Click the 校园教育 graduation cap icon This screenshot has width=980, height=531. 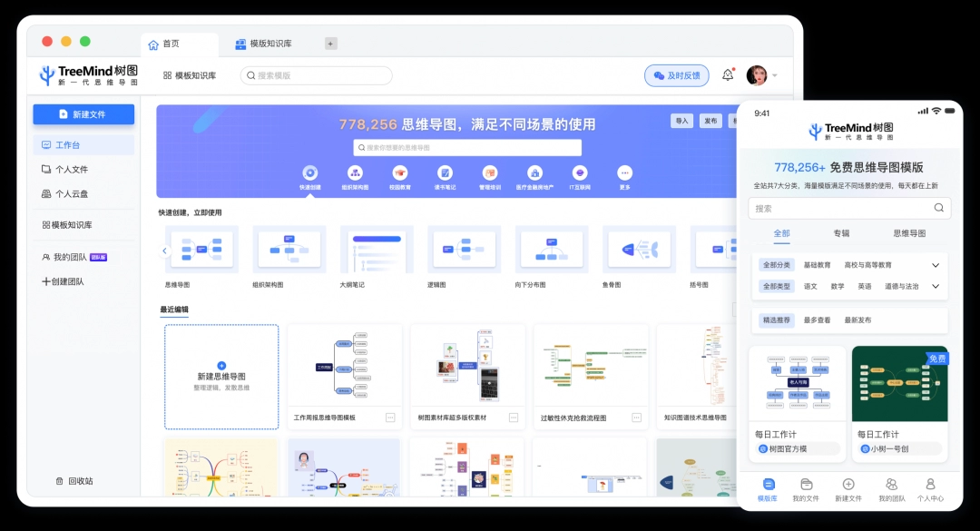pyautogui.click(x=400, y=172)
